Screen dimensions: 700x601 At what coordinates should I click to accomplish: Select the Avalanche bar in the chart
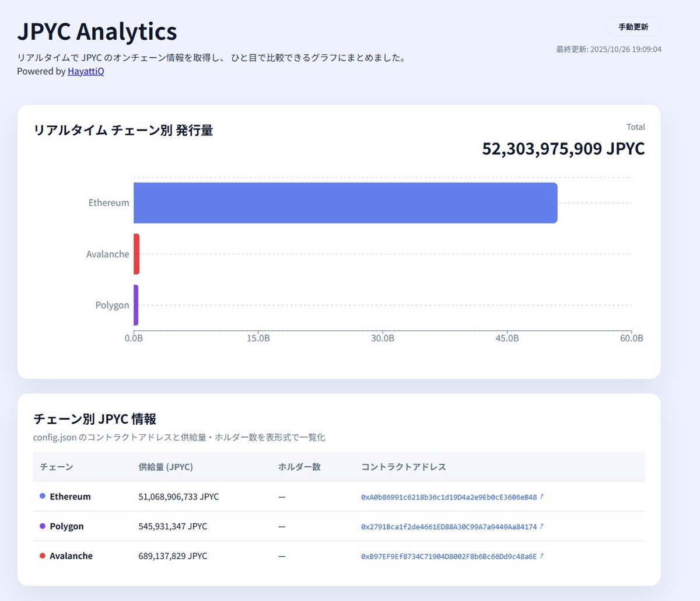(136, 254)
